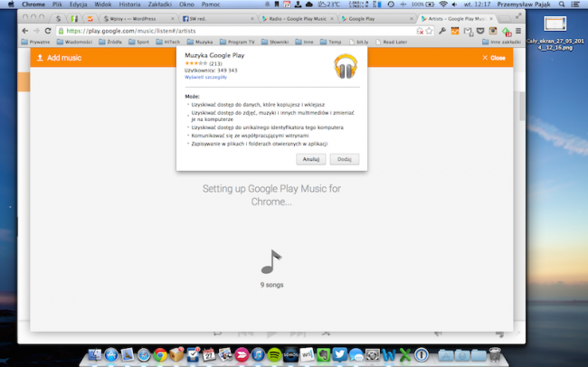Click the volume icon in menu bar
The width and height of the screenshot is (588, 367).
pos(454,5)
